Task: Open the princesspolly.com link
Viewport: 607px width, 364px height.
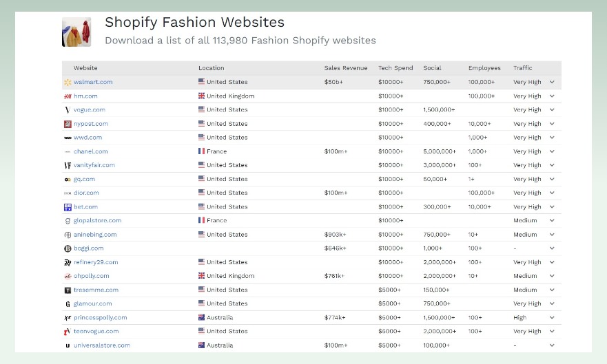Action: (101, 318)
